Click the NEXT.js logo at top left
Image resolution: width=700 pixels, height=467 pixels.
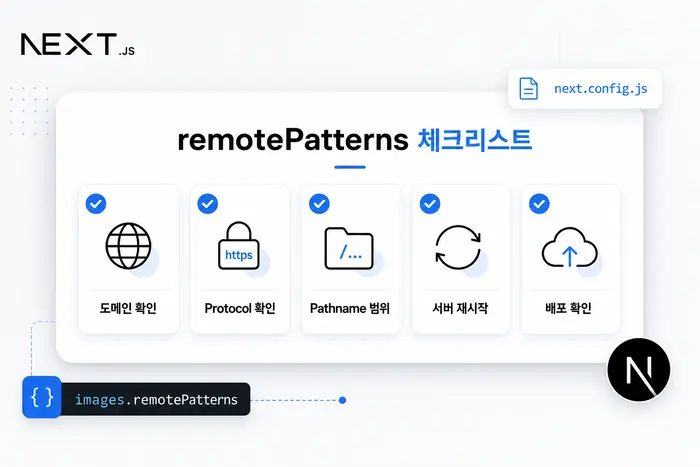pyautogui.click(x=78, y=44)
